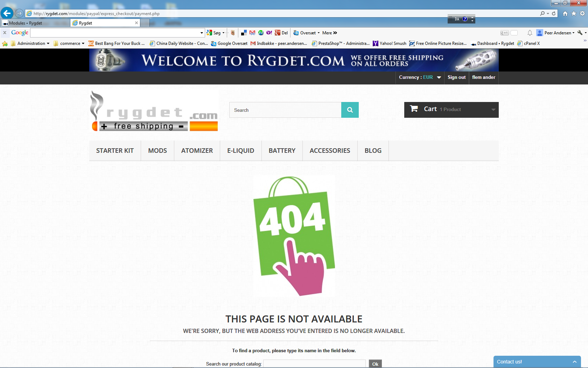Click the language bar help icon
The image size is (588, 368).
pyautogui.click(x=465, y=19)
